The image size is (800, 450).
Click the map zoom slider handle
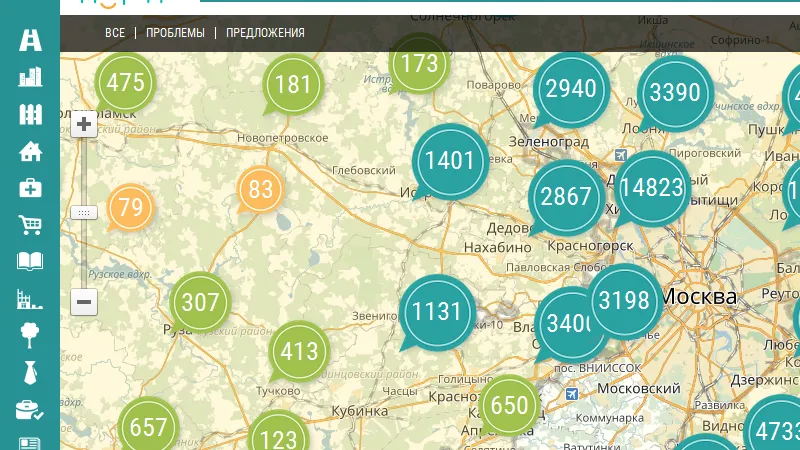[x=84, y=213]
